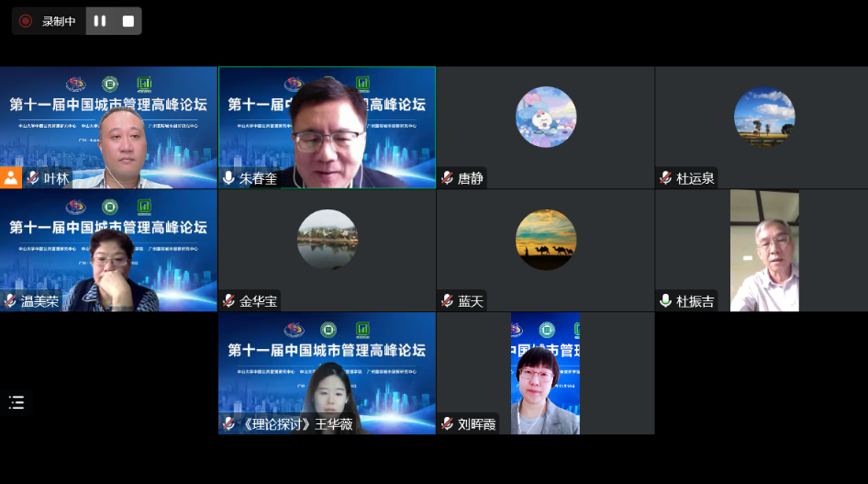Click 杜振吉's unmuted microphone icon

pos(665,301)
